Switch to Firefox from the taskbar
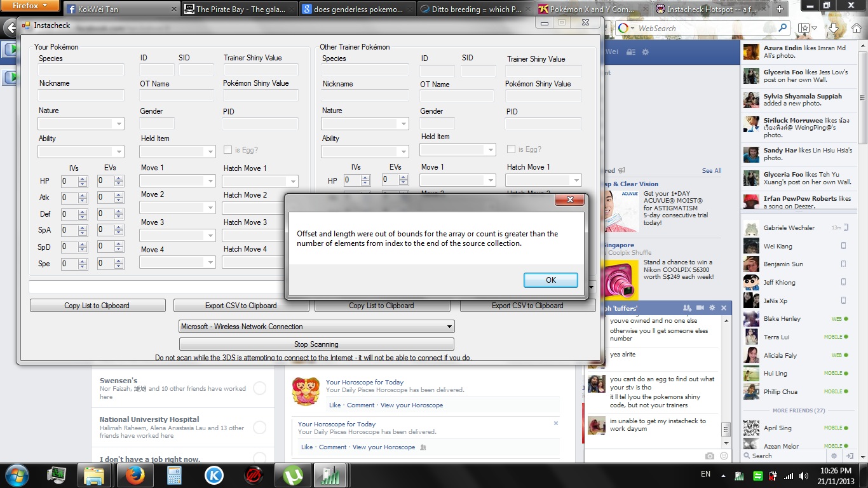 (134, 475)
